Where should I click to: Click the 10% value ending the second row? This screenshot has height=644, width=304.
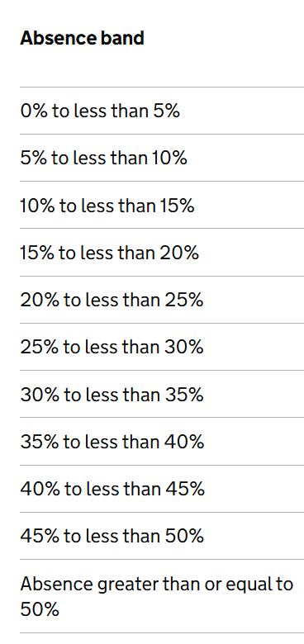click(x=169, y=158)
